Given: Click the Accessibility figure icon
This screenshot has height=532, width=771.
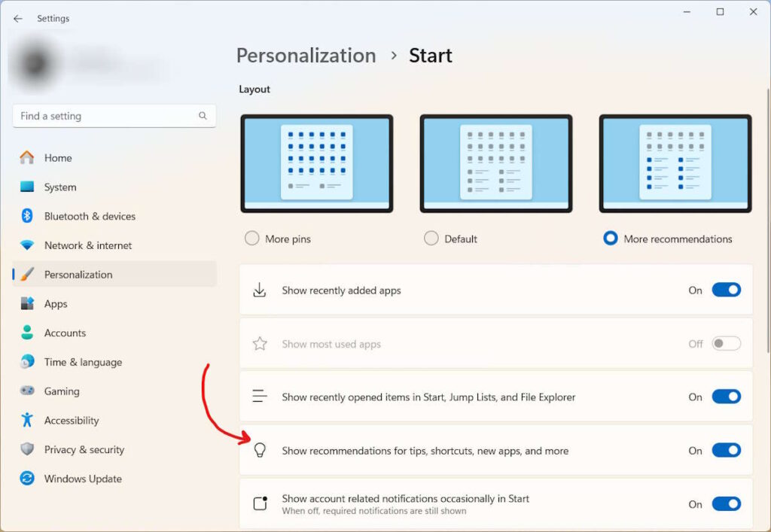Looking at the screenshot, I should click(x=28, y=420).
